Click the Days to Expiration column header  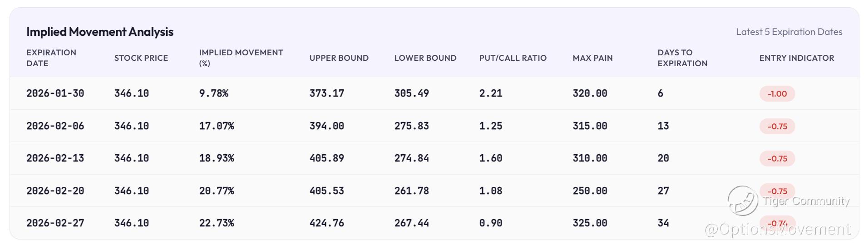(x=682, y=58)
